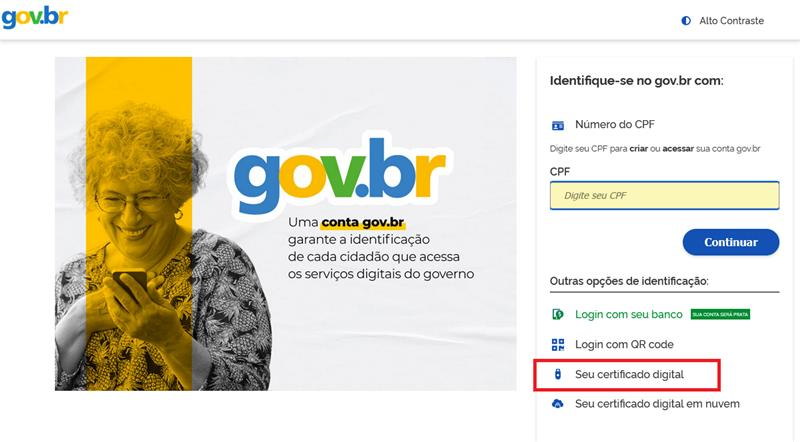Click the Número do CPF label
Screen dimensions: 800x442
coord(615,125)
